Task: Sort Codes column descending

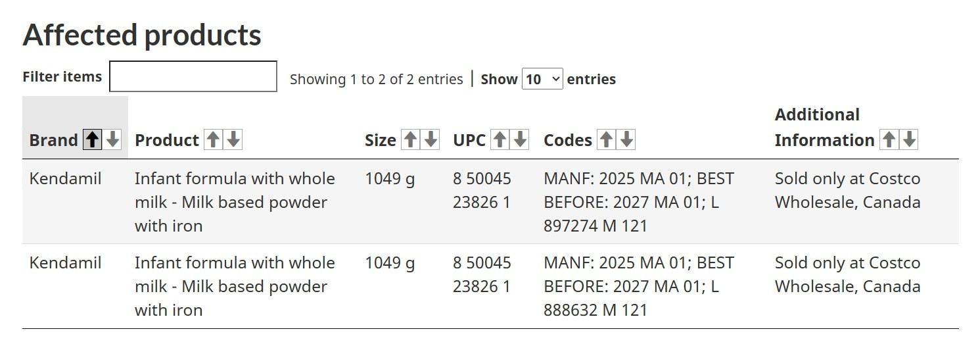Action: (627, 139)
